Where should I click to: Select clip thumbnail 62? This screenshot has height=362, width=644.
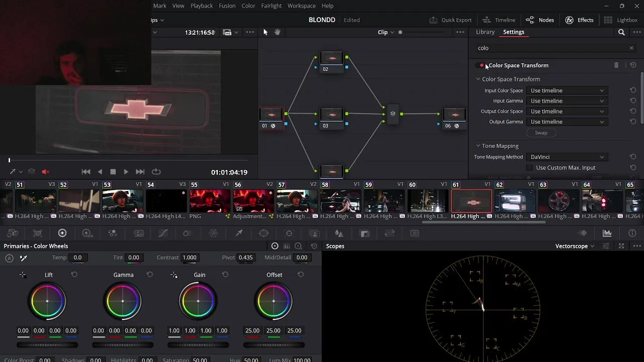pos(515,201)
